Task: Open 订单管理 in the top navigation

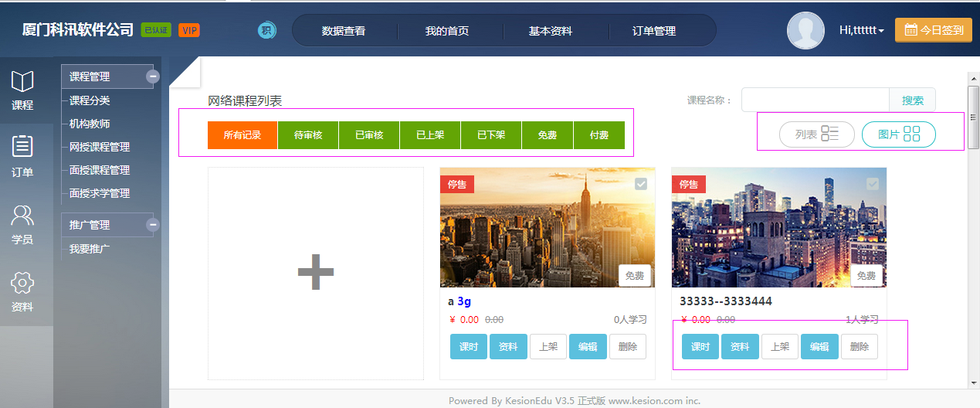Action: click(654, 31)
